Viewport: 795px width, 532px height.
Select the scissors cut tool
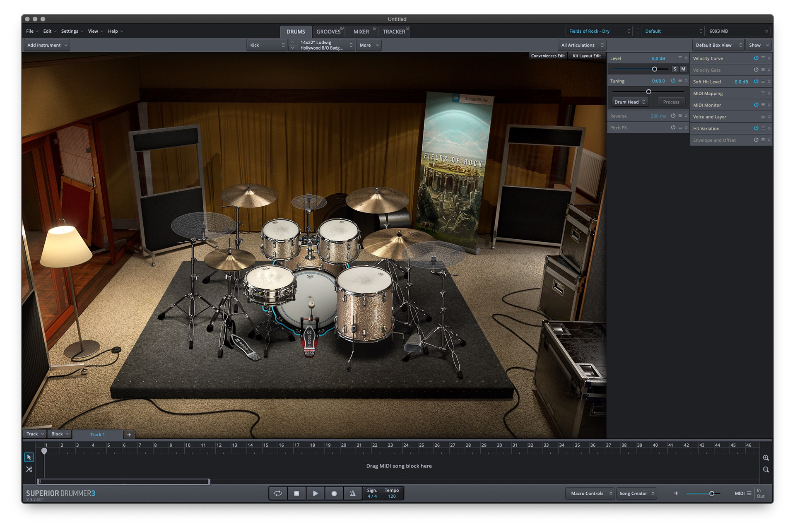pyautogui.click(x=29, y=469)
